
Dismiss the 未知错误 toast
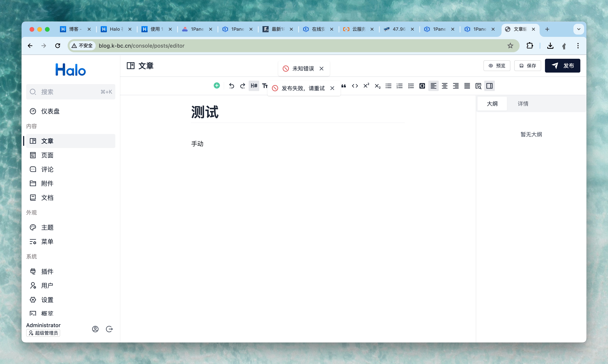(321, 69)
